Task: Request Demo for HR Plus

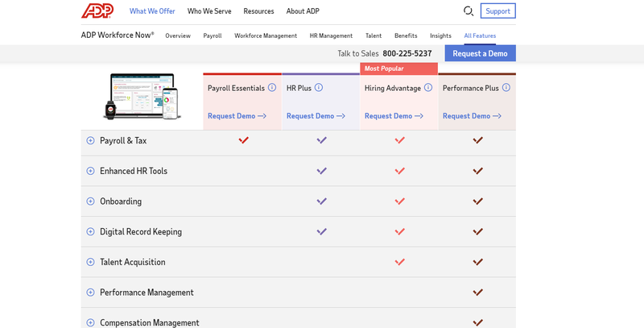Action: pos(316,116)
